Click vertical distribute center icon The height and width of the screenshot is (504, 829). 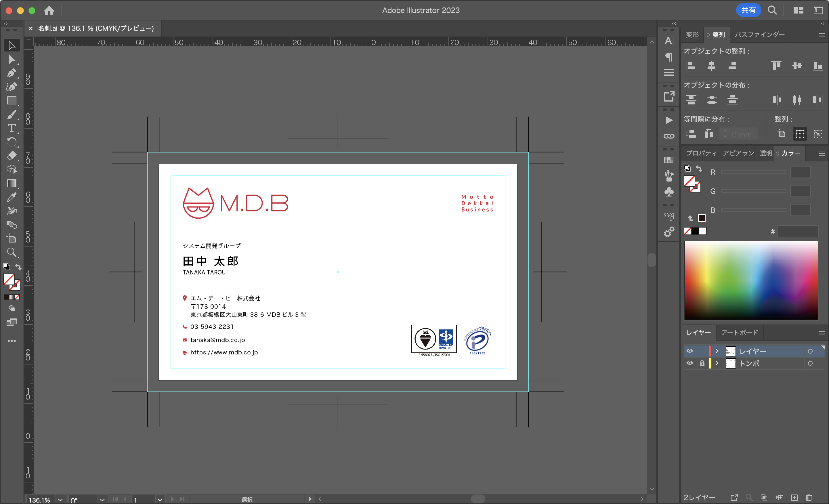pyautogui.click(x=711, y=100)
